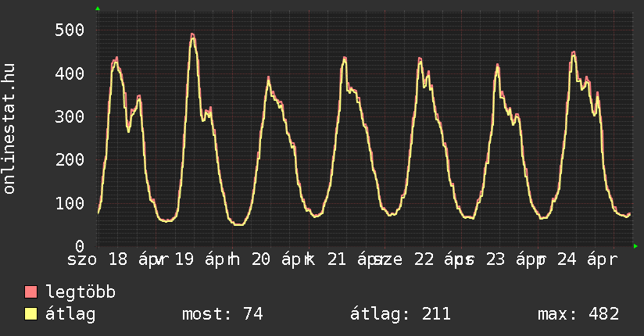Click the green arrow atop the y-axis
Viewport: 644px width, 336px height.
click(x=98, y=9)
